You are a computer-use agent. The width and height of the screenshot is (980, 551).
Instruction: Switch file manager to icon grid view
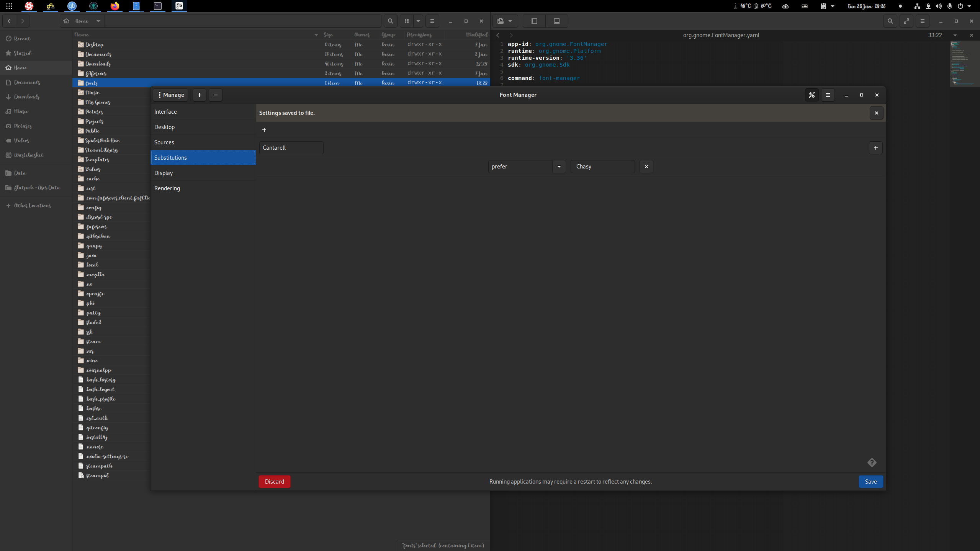(407, 21)
